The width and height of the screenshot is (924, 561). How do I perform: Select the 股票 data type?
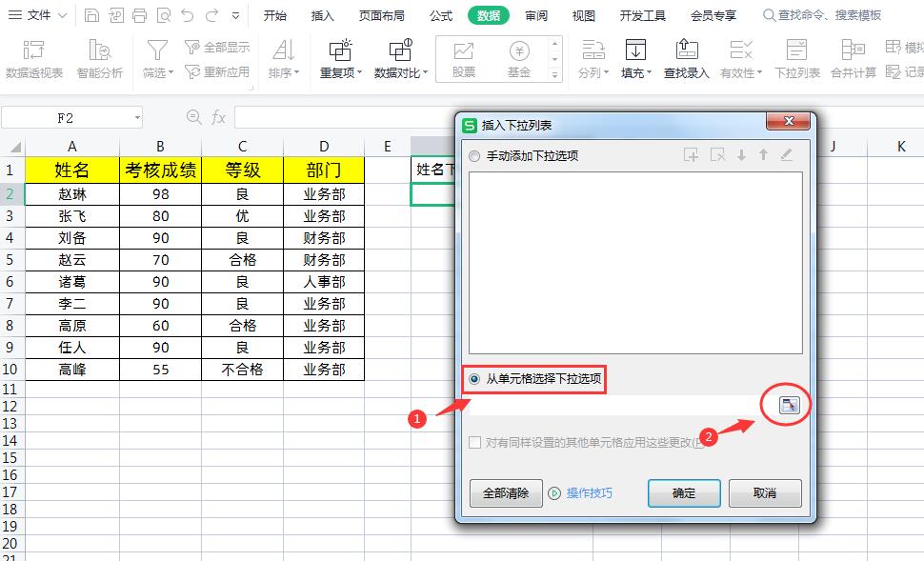click(x=464, y=59)
